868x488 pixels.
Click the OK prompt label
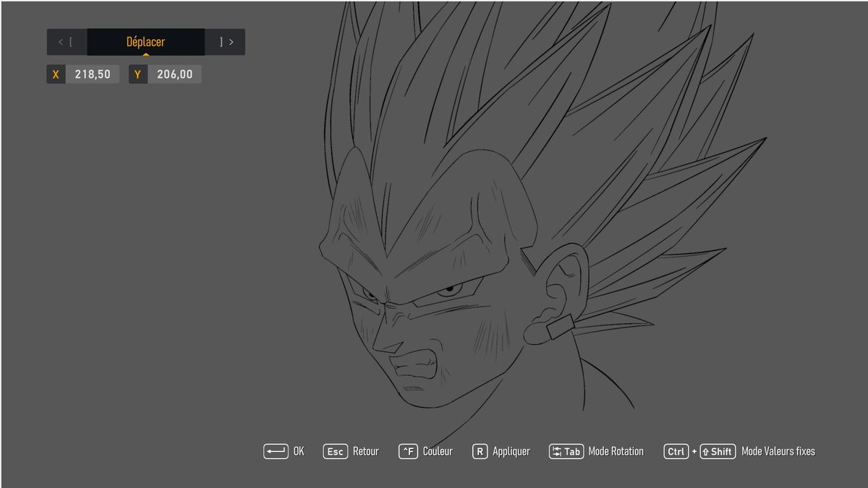pos(299,451)
